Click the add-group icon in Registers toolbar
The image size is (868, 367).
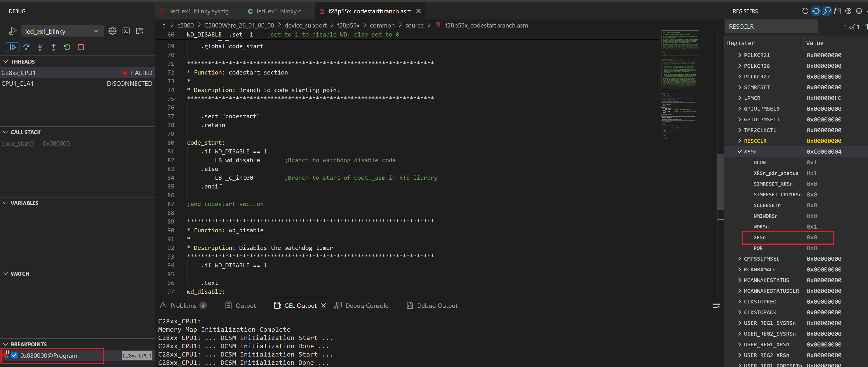coord(838,11)
